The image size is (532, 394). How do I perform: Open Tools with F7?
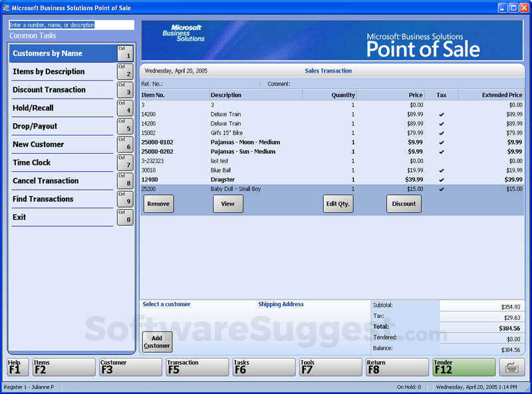pos(330,366)
